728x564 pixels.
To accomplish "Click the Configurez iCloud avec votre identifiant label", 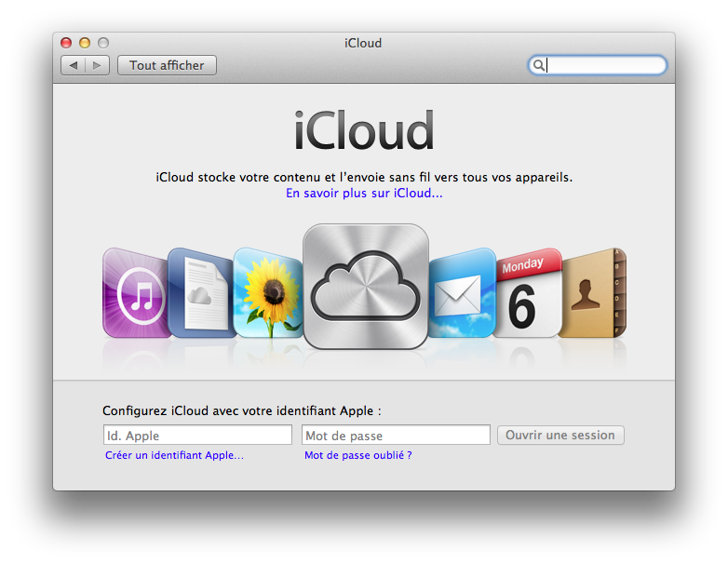I will pyautogui.click(x=241, y=410).
